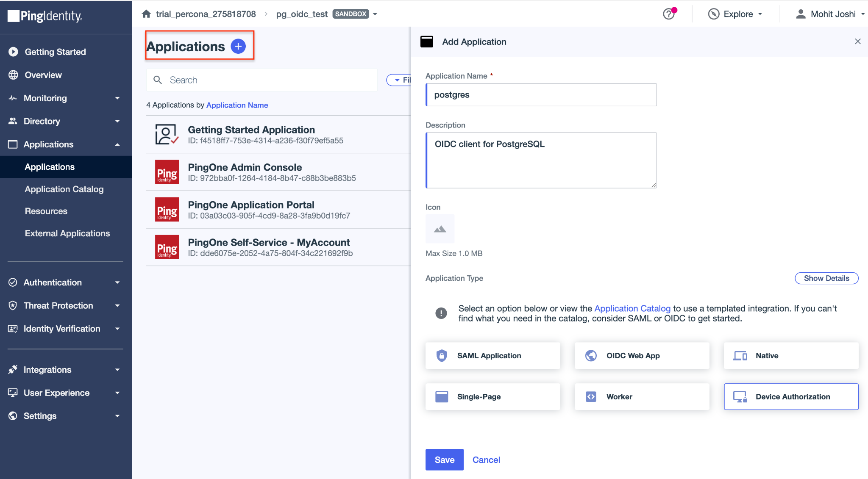Choose the SAML Application type

tap(492, 356)
